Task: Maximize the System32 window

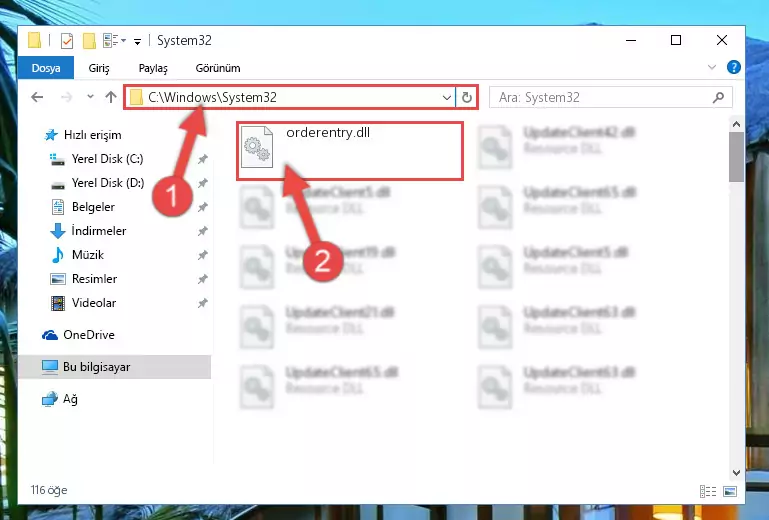Action: click(676, 40)
